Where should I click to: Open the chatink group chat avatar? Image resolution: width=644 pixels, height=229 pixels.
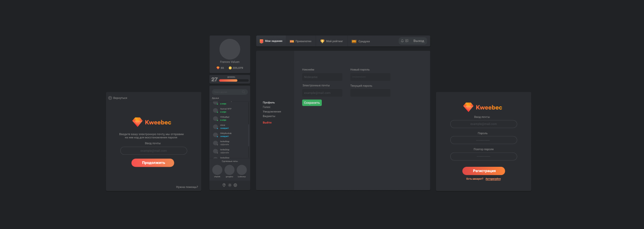pos(217,170)
